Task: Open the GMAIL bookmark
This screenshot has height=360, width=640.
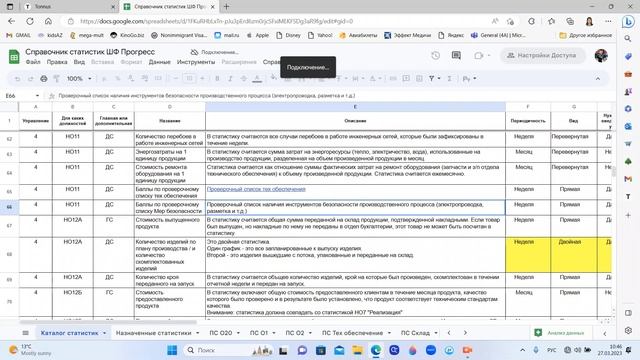Action: [19, 36]
